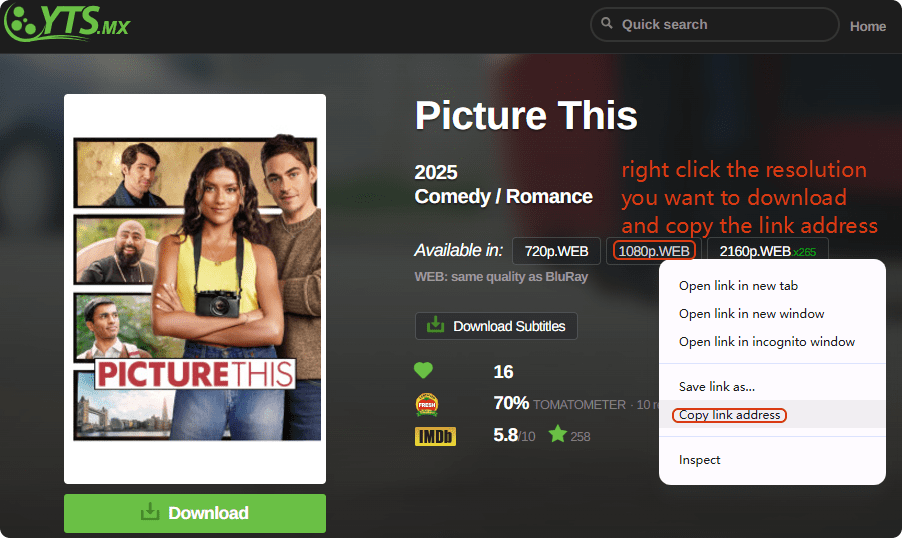Viewport: 902px width, 538px height.
Task: Choose Open link in new tab
Action: tap(738, 286)
